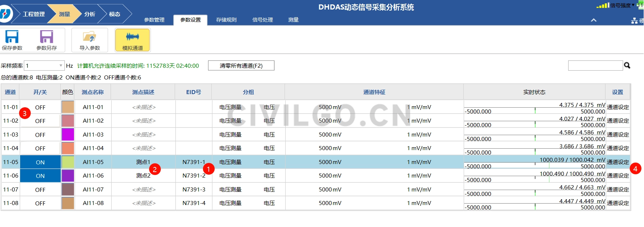Open the 信号处理 tab
The width and height of the screenshot is (644, 227).
[263, 20]
